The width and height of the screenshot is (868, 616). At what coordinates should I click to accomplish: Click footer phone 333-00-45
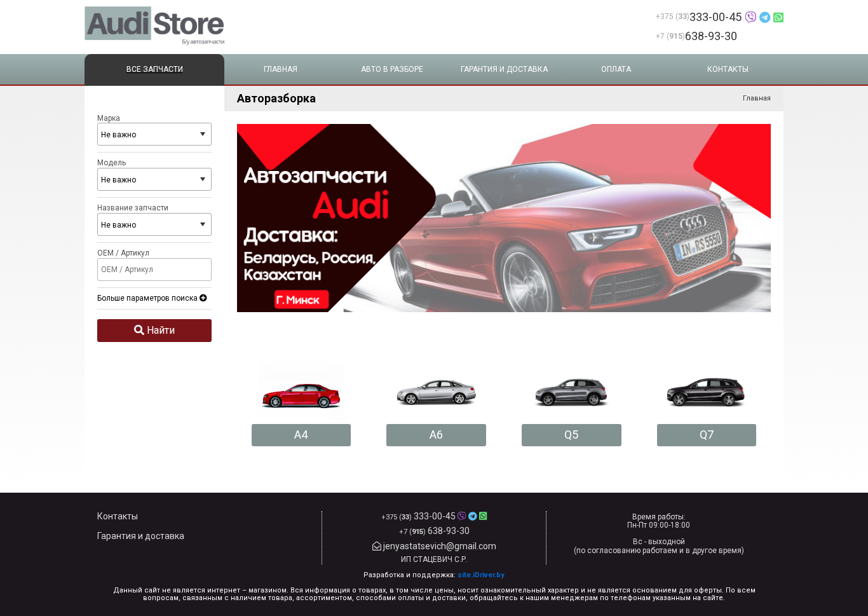coord(434,516)
